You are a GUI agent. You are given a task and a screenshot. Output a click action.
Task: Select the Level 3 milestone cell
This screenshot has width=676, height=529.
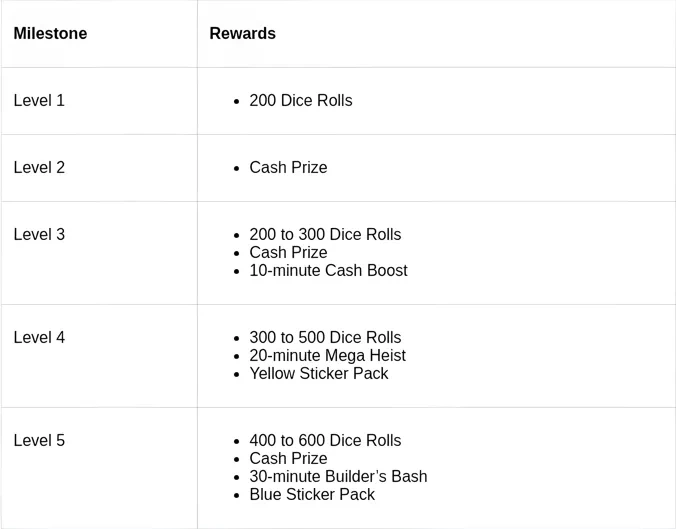39,235
